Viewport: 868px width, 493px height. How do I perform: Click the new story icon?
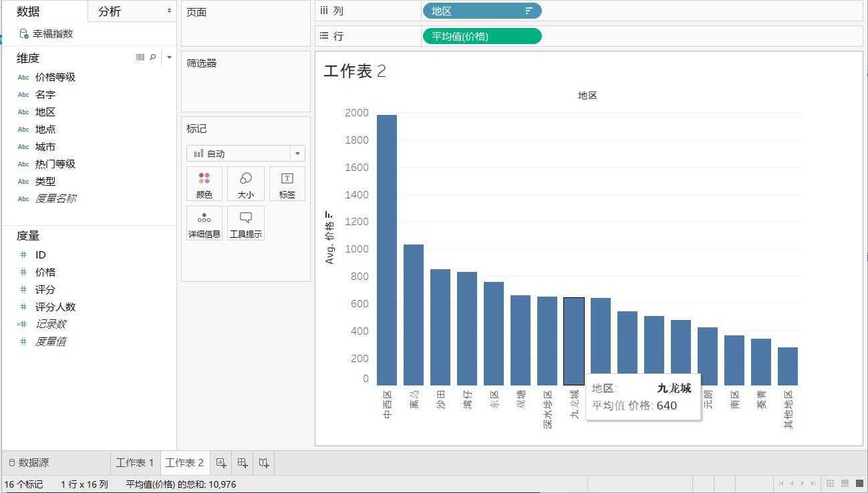click(x=264, y=462)
